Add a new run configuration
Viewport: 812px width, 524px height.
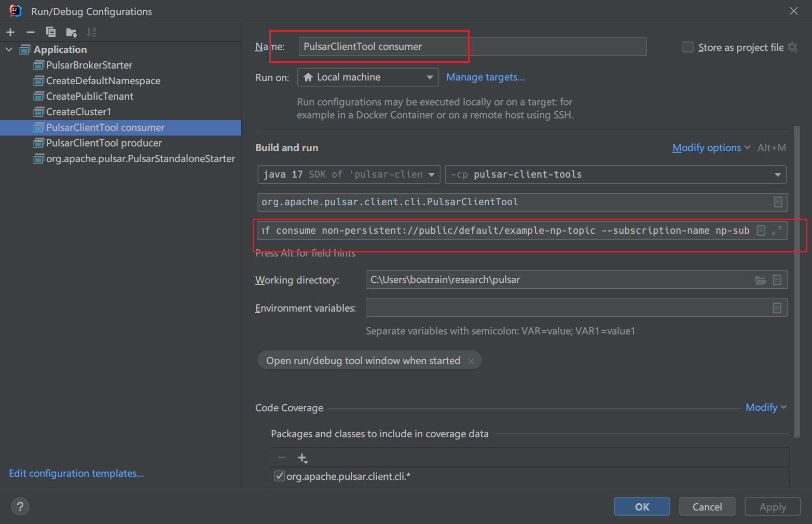10,32
